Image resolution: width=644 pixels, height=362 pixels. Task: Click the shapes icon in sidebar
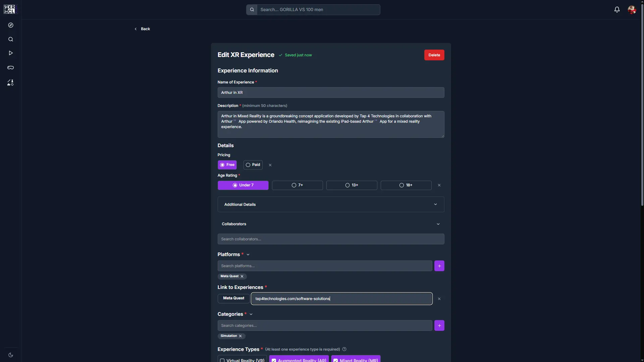point(11,82)
